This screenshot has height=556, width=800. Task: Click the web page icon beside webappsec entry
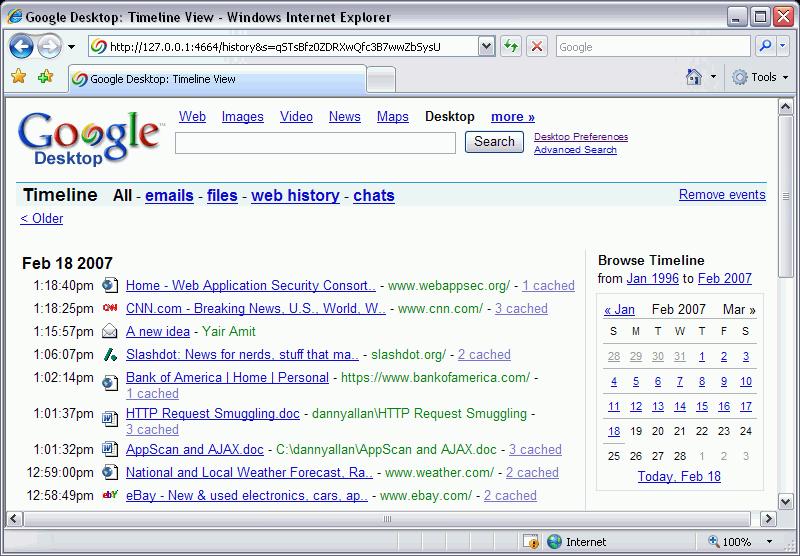click(110, 285)
